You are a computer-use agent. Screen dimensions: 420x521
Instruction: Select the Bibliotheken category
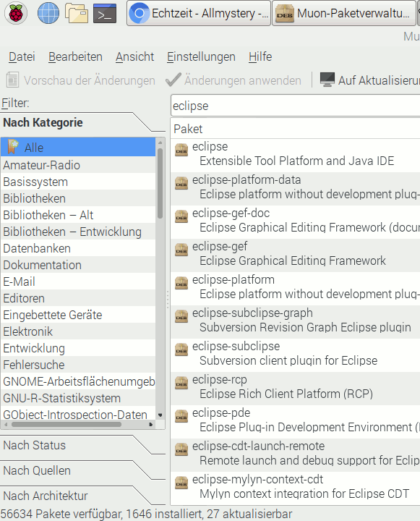(x=78, y=198)
